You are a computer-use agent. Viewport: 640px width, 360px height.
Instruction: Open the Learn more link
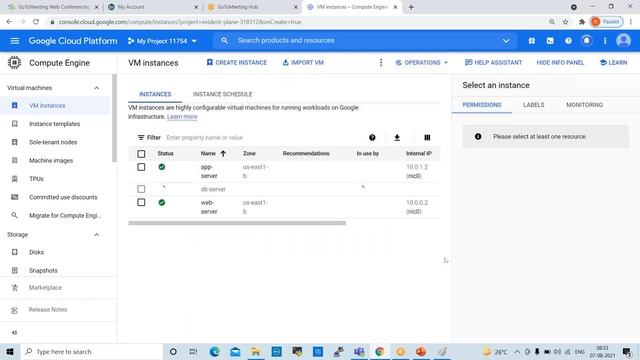pos(182,117)
